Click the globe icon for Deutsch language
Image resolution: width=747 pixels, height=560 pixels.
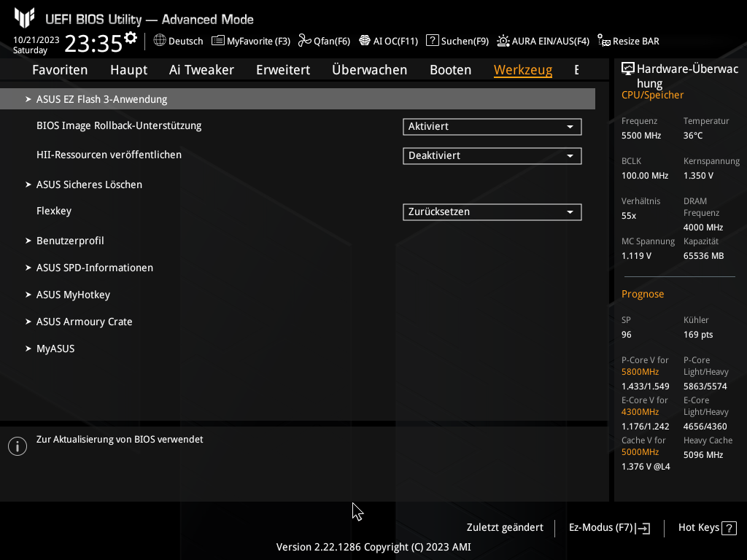coord(160,41)
